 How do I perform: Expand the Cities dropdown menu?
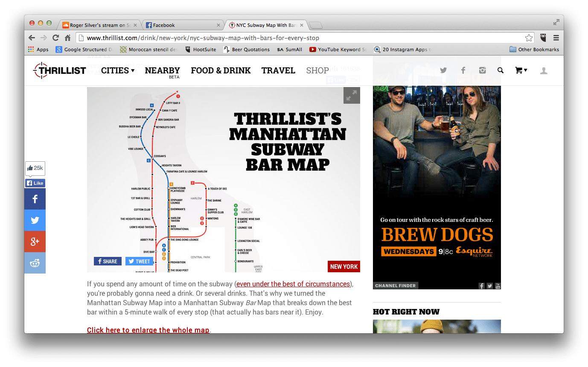[118, 70]
